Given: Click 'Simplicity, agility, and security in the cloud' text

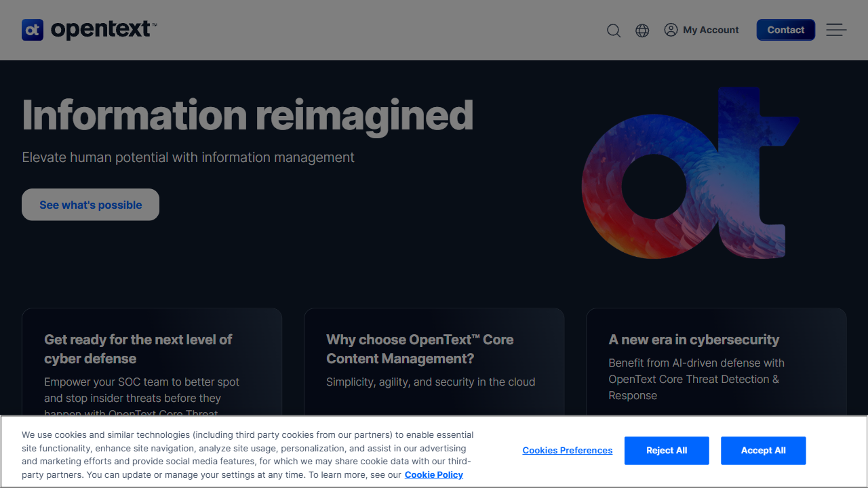Looking at the screenshot, I should 431,382.
